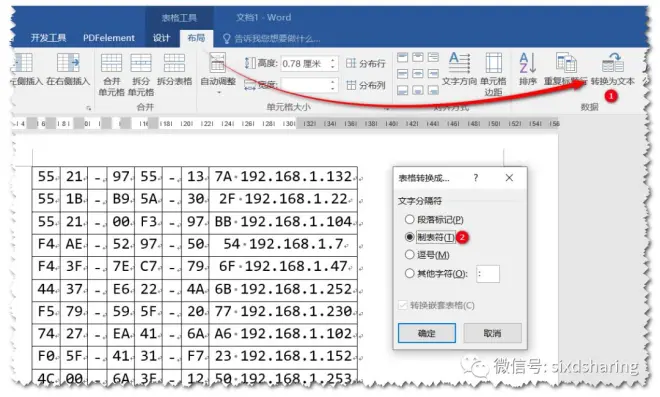The image size is (660, 397).
Task: Click the 拆分单元格 split cells icon
Action: click(141, 63)
